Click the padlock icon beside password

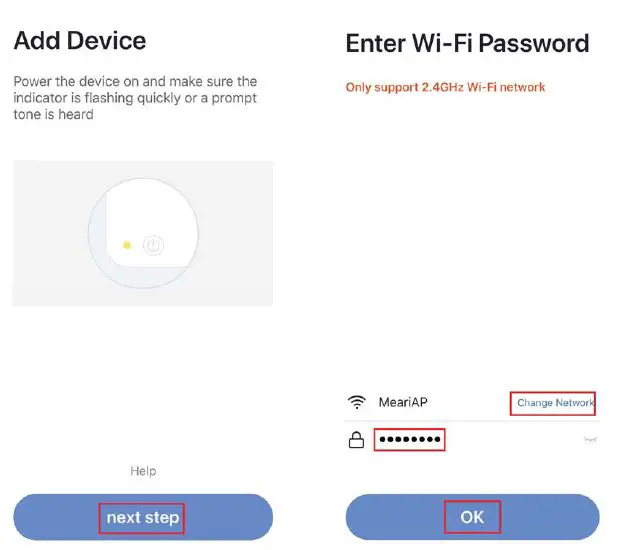click(356, 440)
